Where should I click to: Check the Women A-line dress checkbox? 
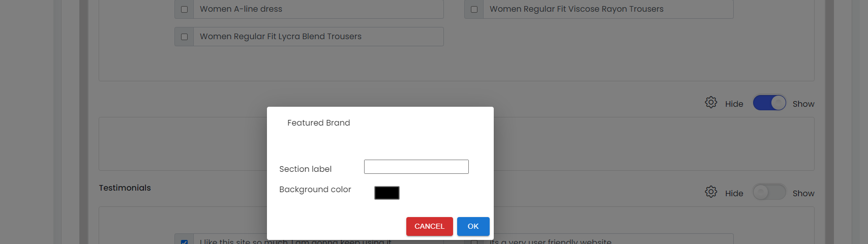coord(184,9)
